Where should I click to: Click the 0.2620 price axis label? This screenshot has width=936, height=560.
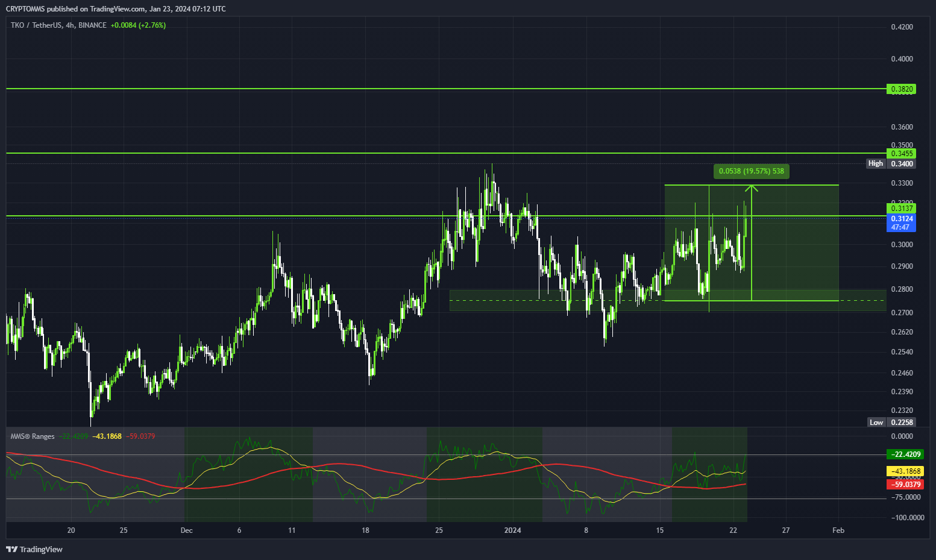(x=902, y=332)
